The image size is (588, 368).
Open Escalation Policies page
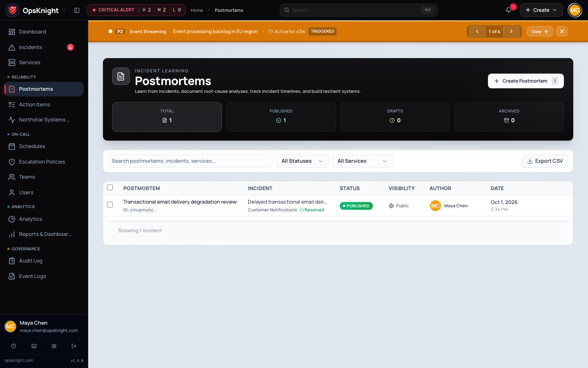click(44, 162)
